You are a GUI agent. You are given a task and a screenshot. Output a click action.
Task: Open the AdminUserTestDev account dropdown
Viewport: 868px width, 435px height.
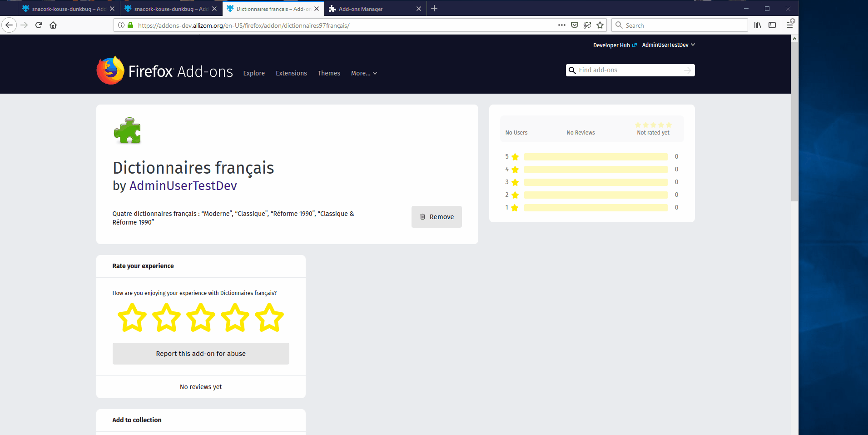[x=668, y=45]
